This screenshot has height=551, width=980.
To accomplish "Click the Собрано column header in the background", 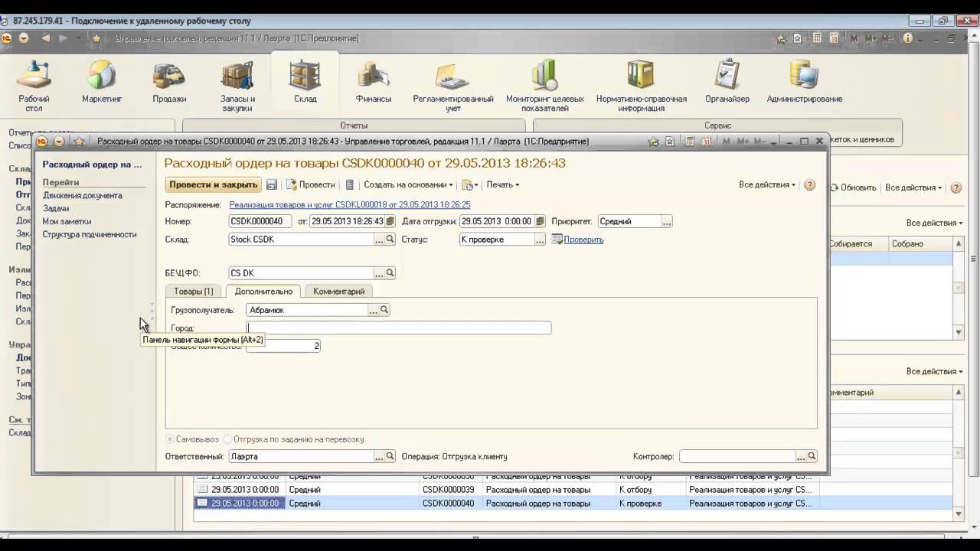I will point(920,243).
